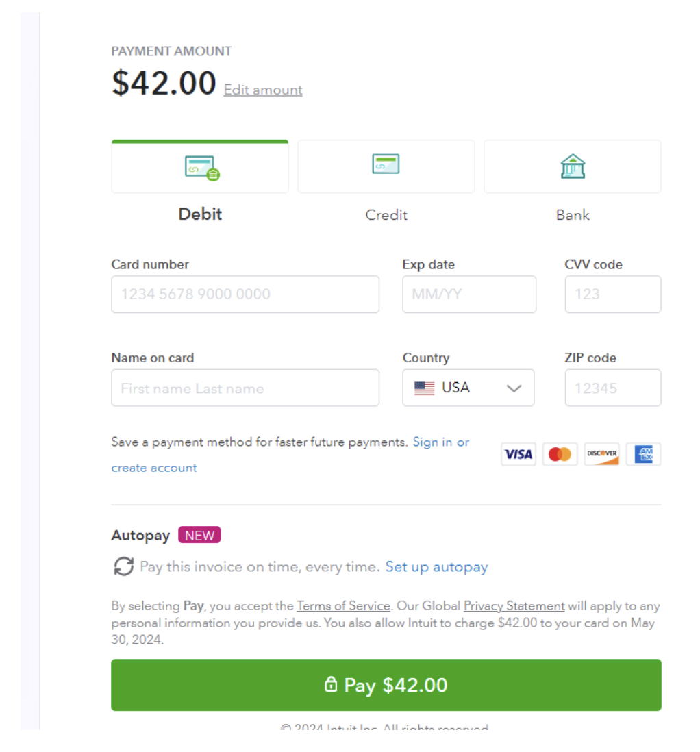Click the lock icon on Pay button
This screenshot has height=752, width=700.
[x=331, y=684]
